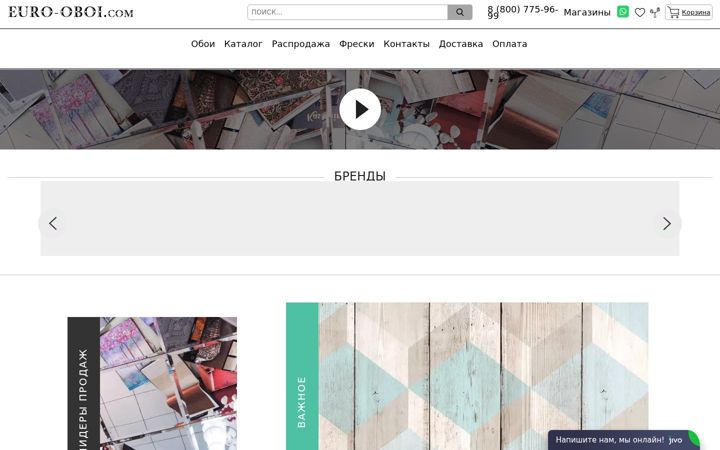Click the БРЕНДЫ section heading

360,176
